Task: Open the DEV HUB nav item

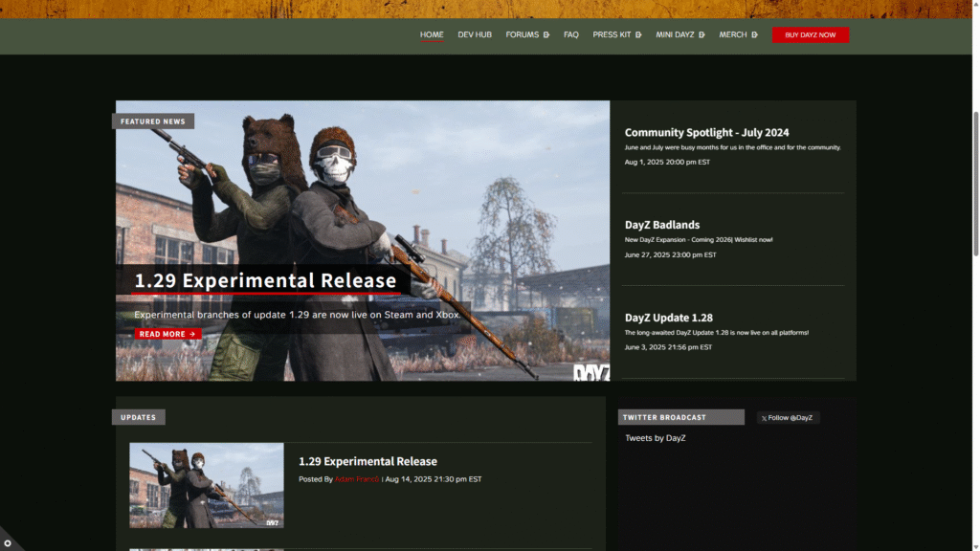Action: pyautogui.click(x=475, y=35)
